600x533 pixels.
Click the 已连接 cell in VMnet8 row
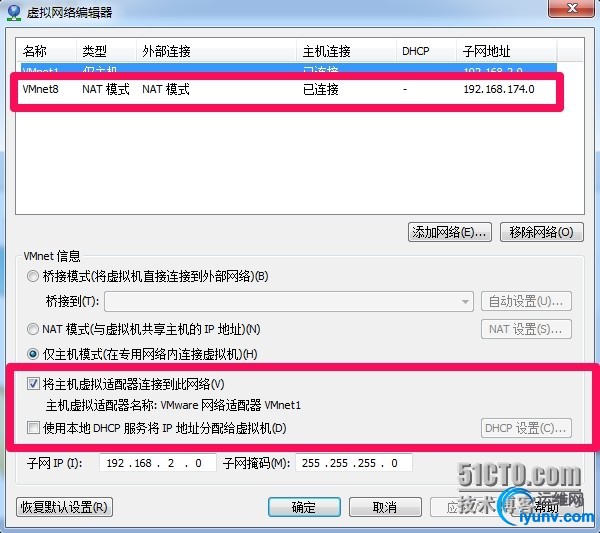pyautogui.click(x=321, y=90)
